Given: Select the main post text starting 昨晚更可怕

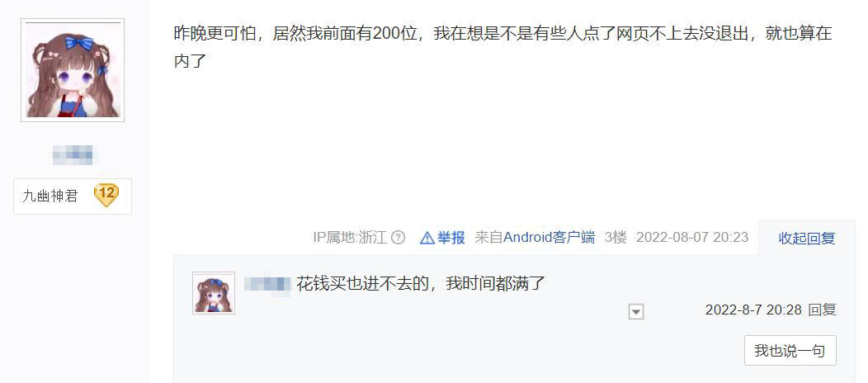Looking at the screenshot, I should (x=503, y=47).
